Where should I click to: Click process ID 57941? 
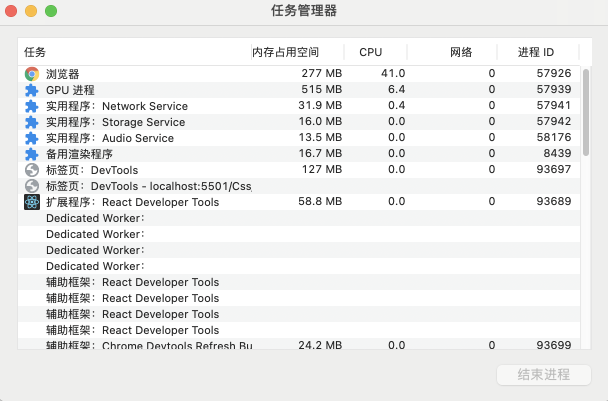[x=554, y=105]
